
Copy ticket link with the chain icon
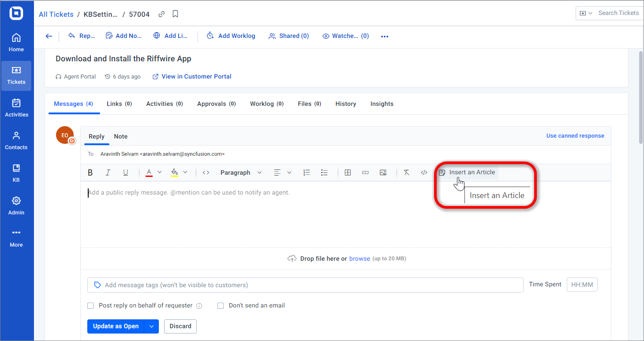point(161,14)
